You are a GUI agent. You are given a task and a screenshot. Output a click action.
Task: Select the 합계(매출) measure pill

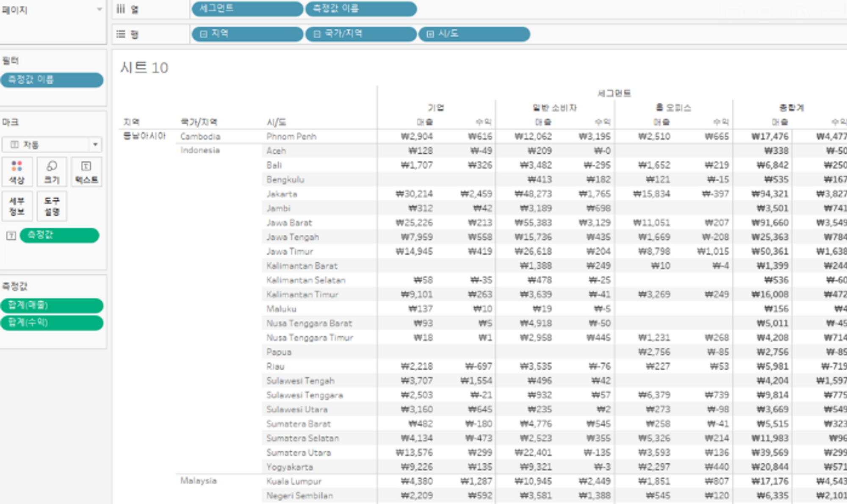52,305
